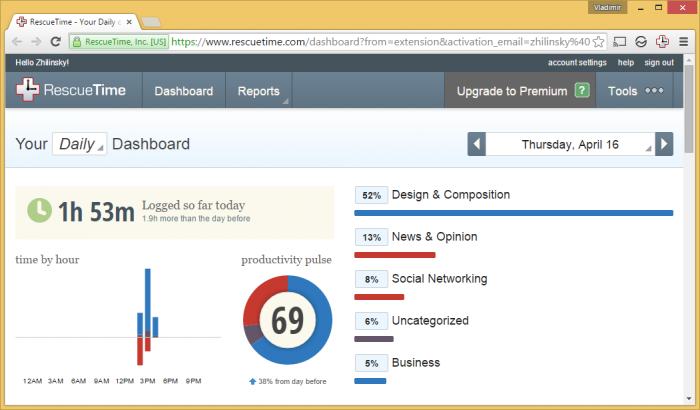This screenshot has width=700, height=410.
Task: Close the RescueTime browser tab
Action: tap(129, 22)
